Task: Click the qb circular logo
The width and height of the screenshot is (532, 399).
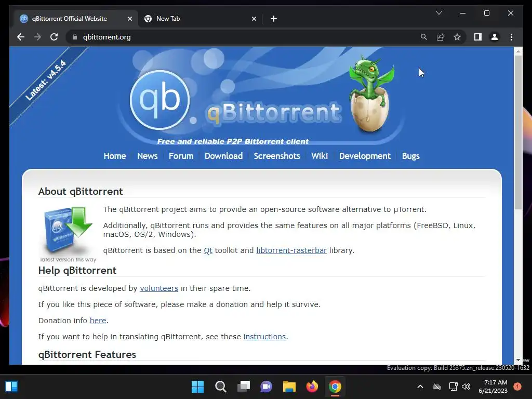Action: click(159, 100)
